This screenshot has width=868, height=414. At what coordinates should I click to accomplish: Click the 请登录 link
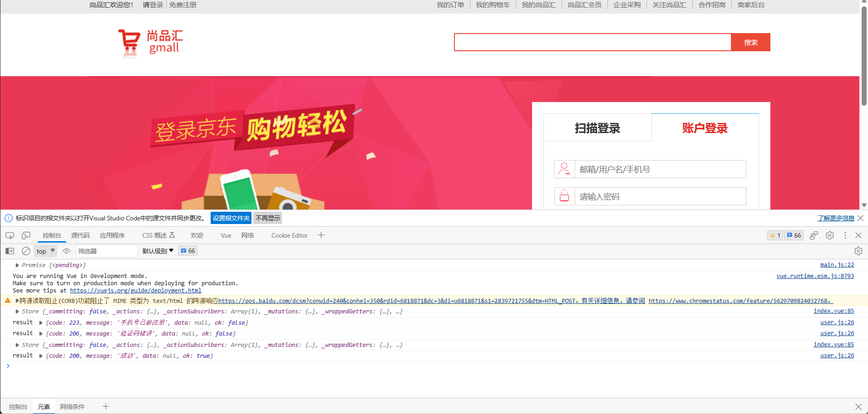pos(153,5)
